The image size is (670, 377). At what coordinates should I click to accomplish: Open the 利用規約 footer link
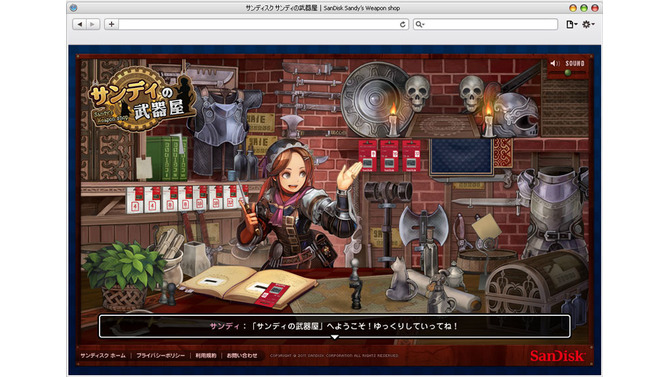[206, 356]
